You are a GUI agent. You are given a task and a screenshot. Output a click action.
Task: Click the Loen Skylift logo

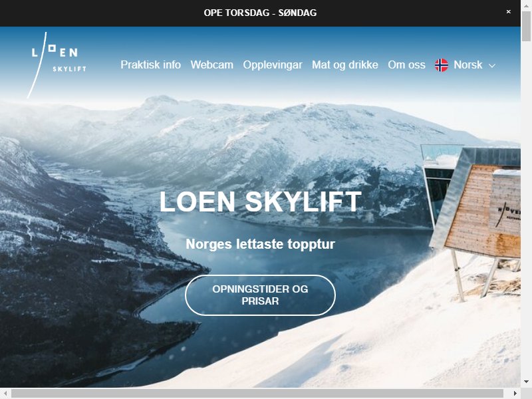point(57,65)
